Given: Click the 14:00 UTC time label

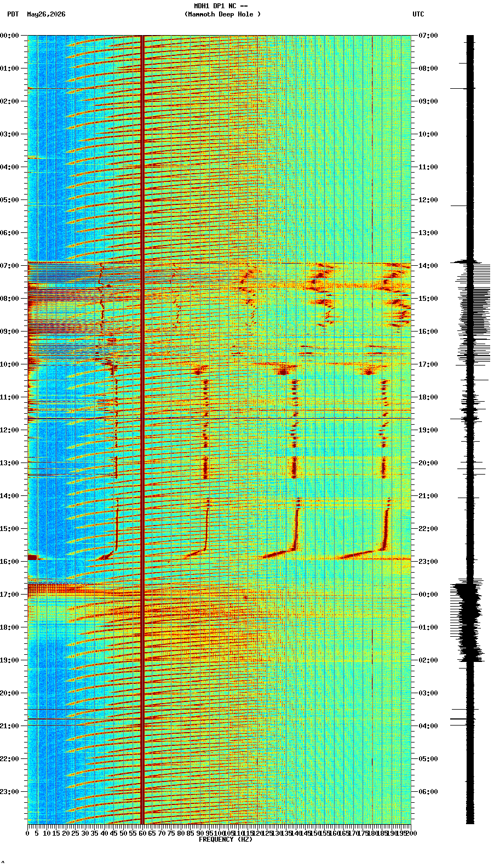Looking at the screenshot, I should [428, 266].
